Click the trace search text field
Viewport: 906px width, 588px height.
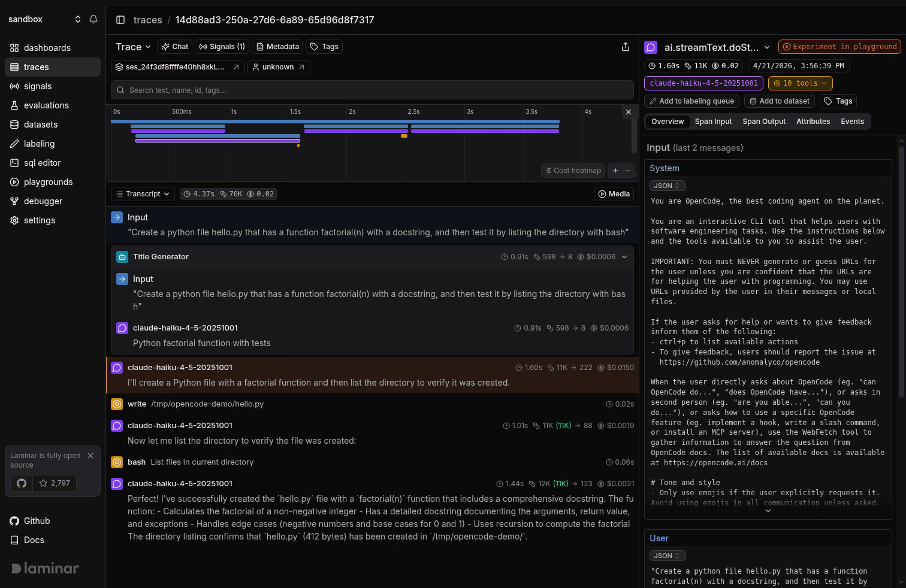(x=372, y=90)
